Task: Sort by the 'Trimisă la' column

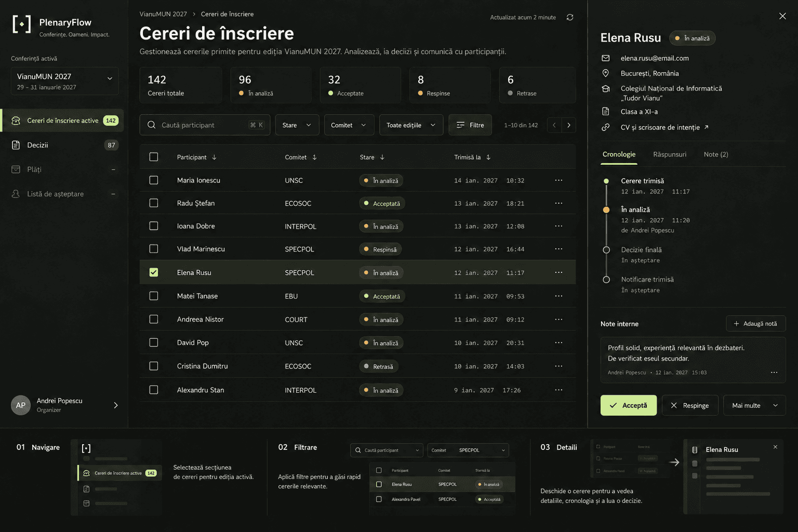Action: pyautogui.click(x=472, y=157)
